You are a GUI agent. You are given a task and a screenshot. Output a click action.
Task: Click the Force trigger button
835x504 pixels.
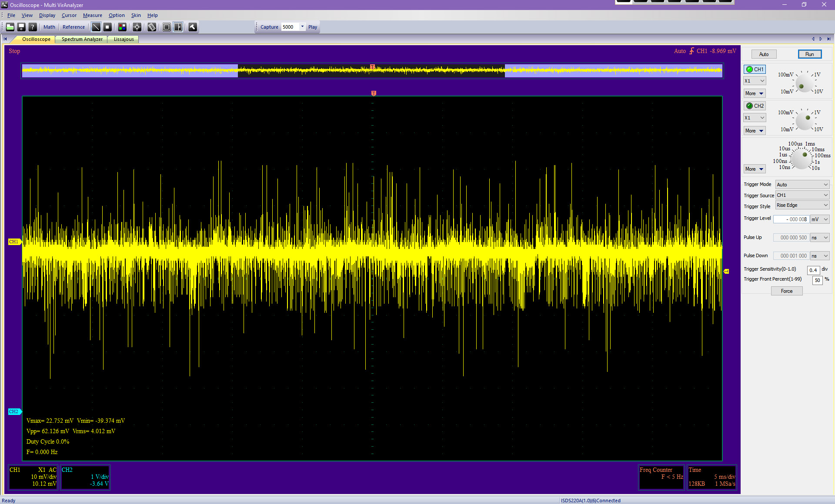click(786, 291)
